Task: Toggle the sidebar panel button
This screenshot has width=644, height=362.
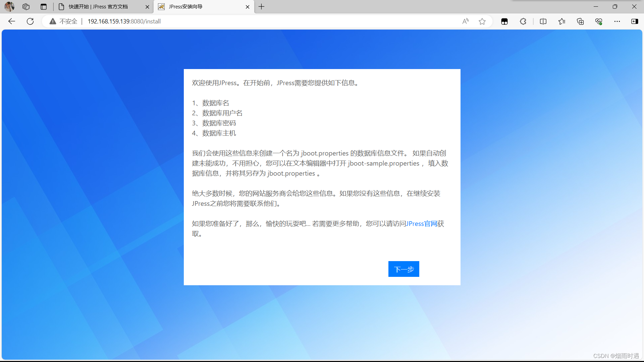Action: coord(635,21)
